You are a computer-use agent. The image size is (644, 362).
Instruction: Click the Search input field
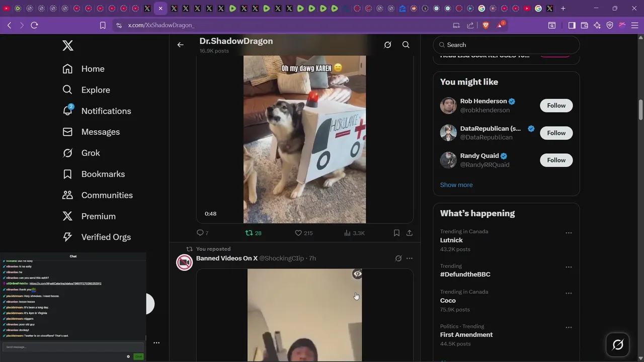coord(506,45)
